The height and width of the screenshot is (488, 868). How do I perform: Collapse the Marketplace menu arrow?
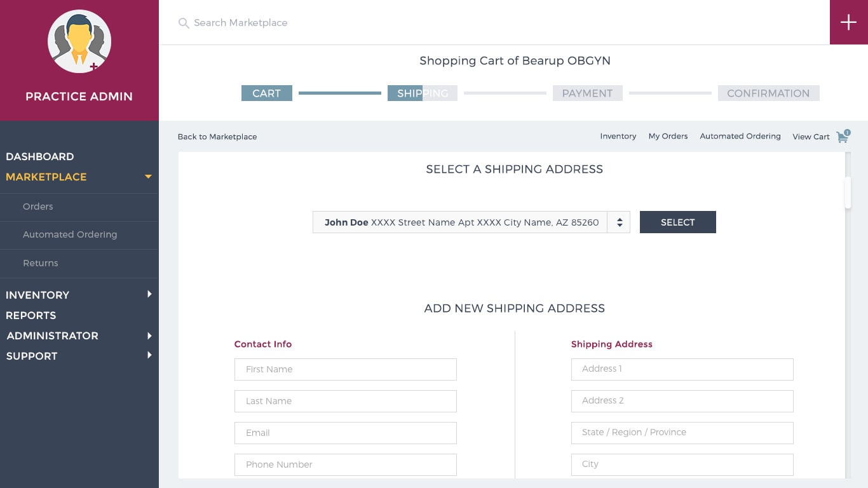pyautogui.click(x=148, y=177)
